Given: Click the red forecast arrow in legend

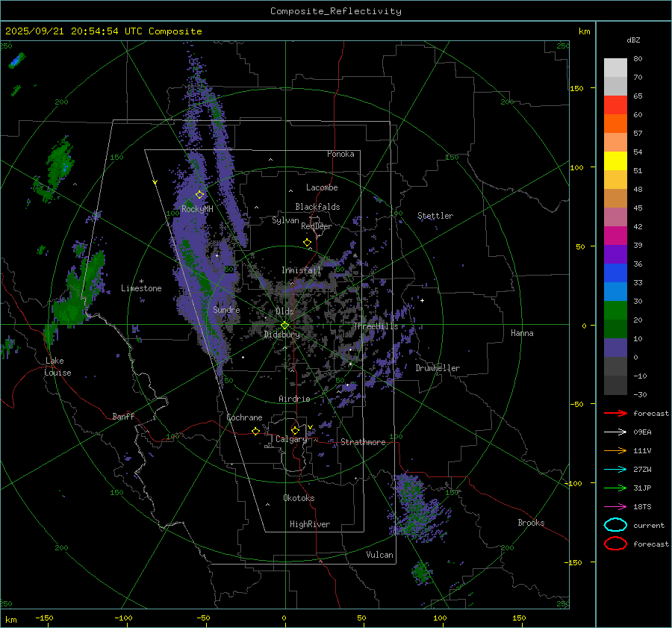Looking at the screenshot, I should [x=615, y=413].
